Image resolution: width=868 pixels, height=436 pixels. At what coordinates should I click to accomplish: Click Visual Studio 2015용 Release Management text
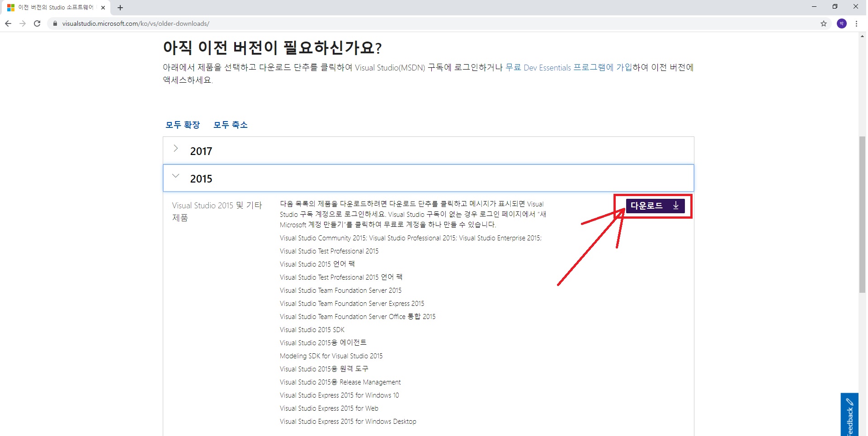click(340, 382)
